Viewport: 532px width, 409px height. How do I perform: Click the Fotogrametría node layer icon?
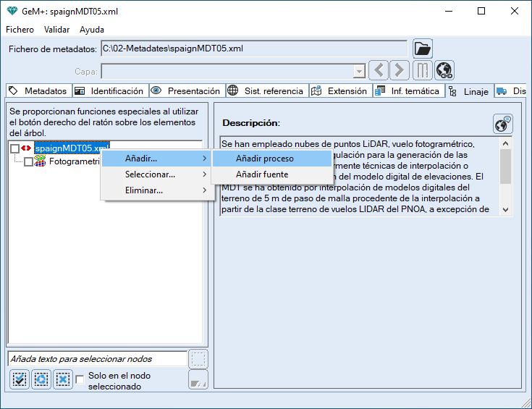tap(41, 161)
